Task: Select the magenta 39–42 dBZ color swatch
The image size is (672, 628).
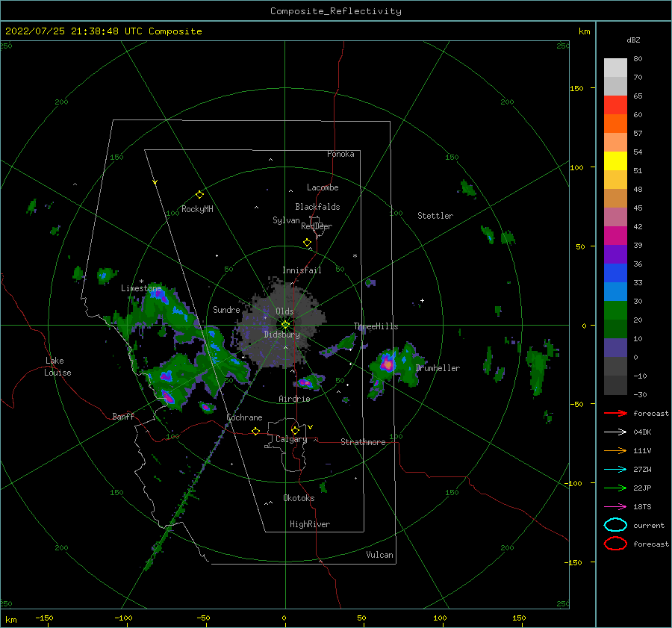Action: pyautogui.click(x=615, y=236)
